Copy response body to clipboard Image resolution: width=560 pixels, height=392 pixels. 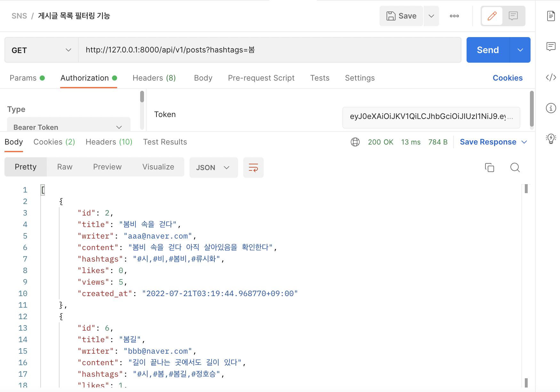(489, 168)
